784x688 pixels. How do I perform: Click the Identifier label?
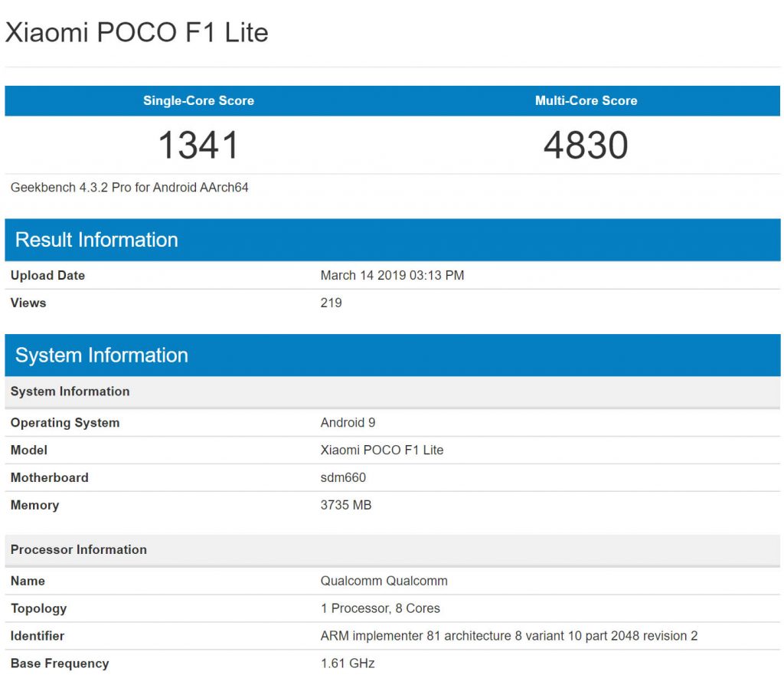(38, 636)
